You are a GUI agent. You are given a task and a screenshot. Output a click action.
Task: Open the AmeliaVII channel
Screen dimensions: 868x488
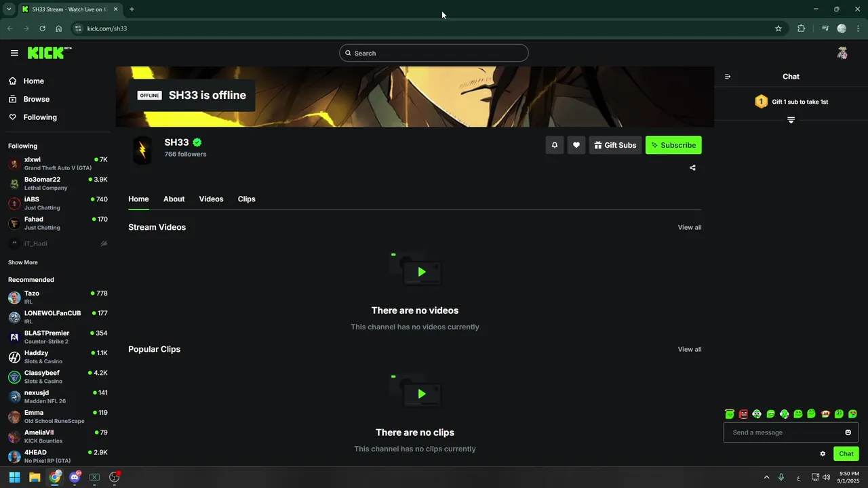(x=58, y=436)
